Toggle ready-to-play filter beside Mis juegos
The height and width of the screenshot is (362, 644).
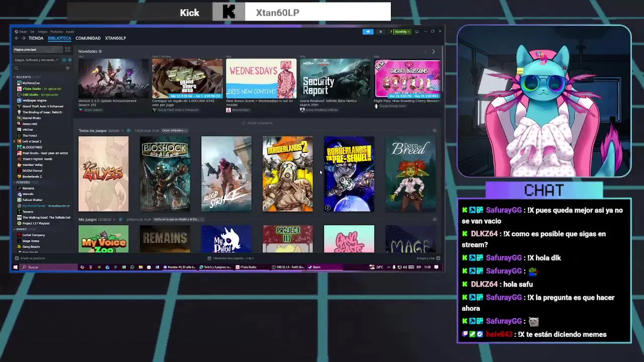point(121,220)
